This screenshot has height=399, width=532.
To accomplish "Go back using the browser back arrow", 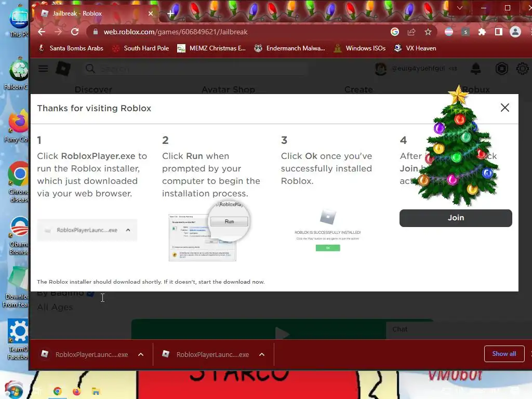I will click(42, 32).
